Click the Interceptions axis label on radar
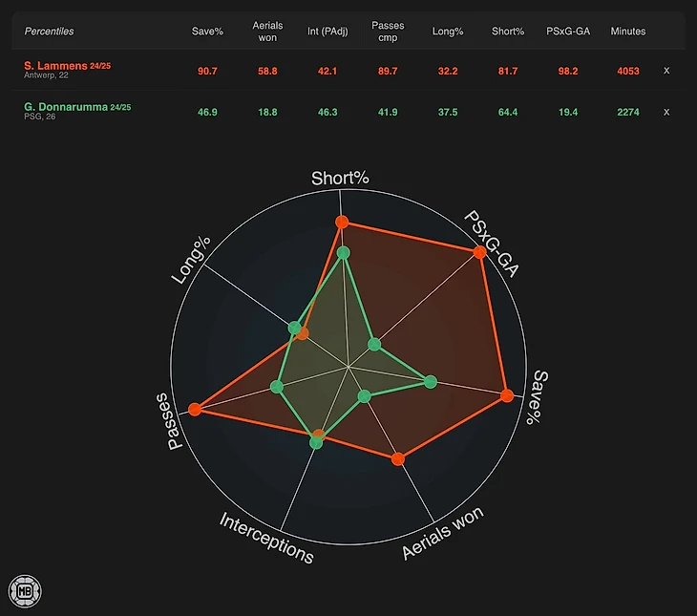 tap(266, 538)
